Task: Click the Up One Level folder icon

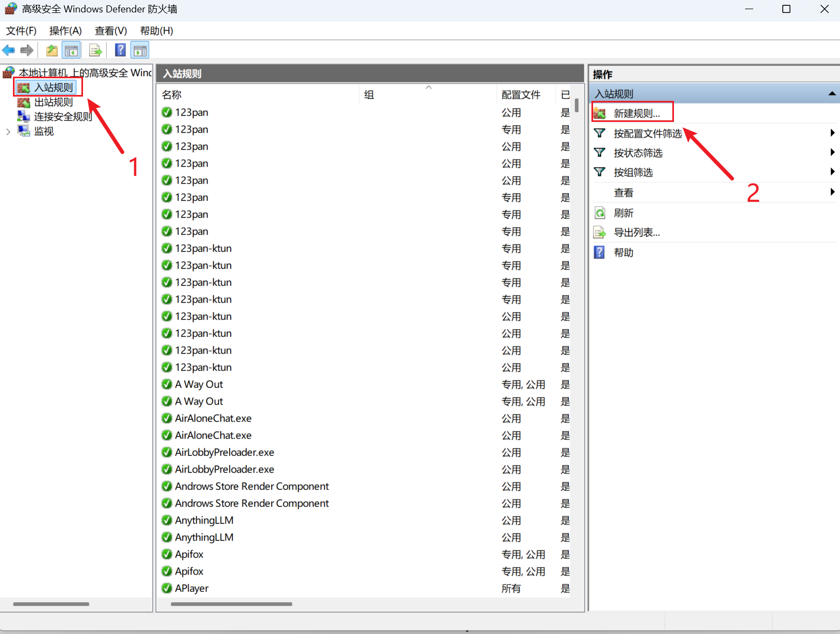Action: (x=52, y=51)
